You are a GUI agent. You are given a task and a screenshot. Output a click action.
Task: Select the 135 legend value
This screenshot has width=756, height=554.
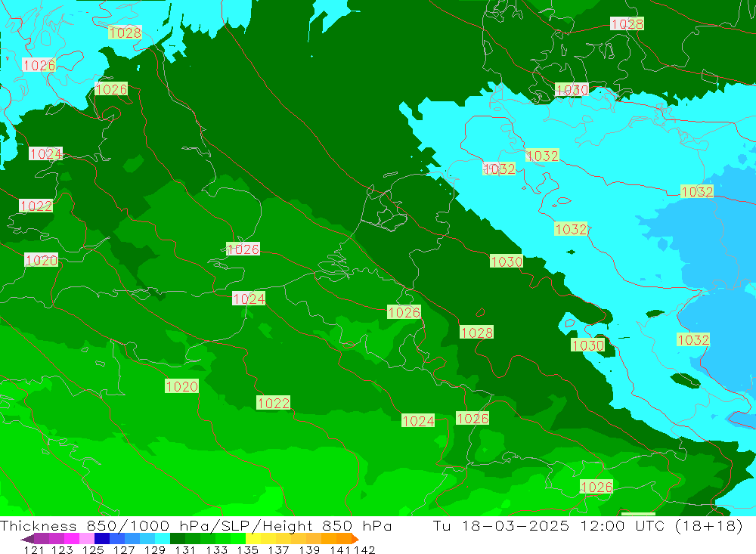tap(247, 549)
